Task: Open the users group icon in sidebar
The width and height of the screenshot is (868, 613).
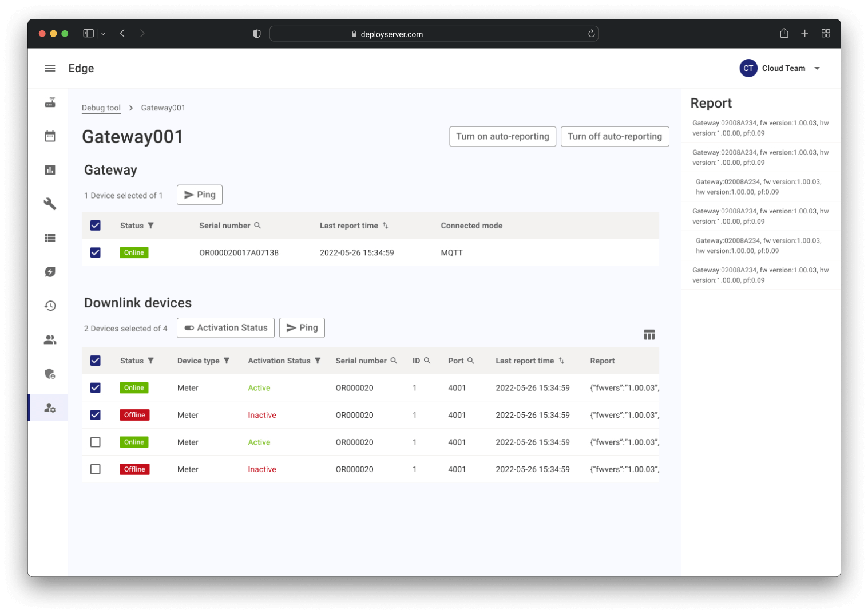Action: (50, 340)
